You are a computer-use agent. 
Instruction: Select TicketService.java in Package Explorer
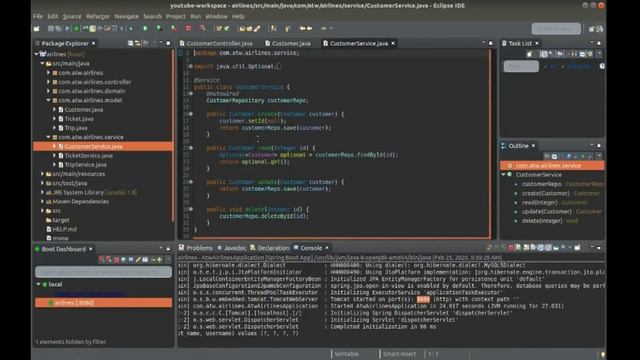click(89, 156)
